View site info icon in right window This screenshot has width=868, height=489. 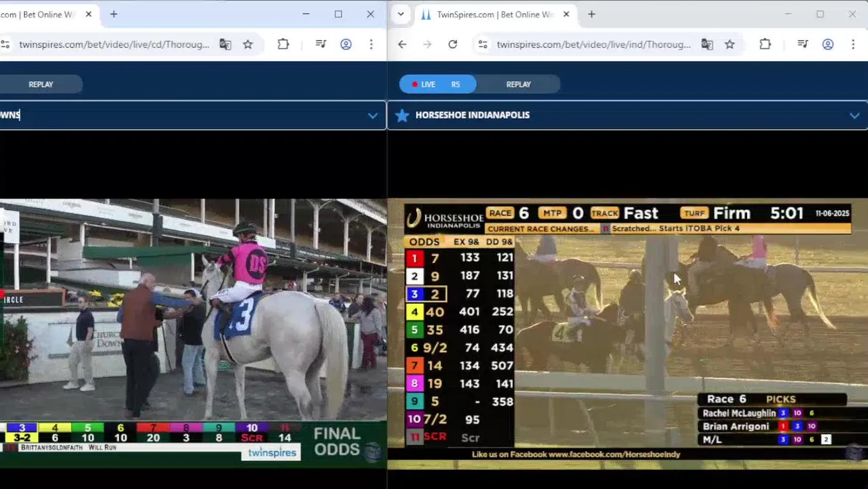pyautogui.click(x=483, y=44)
